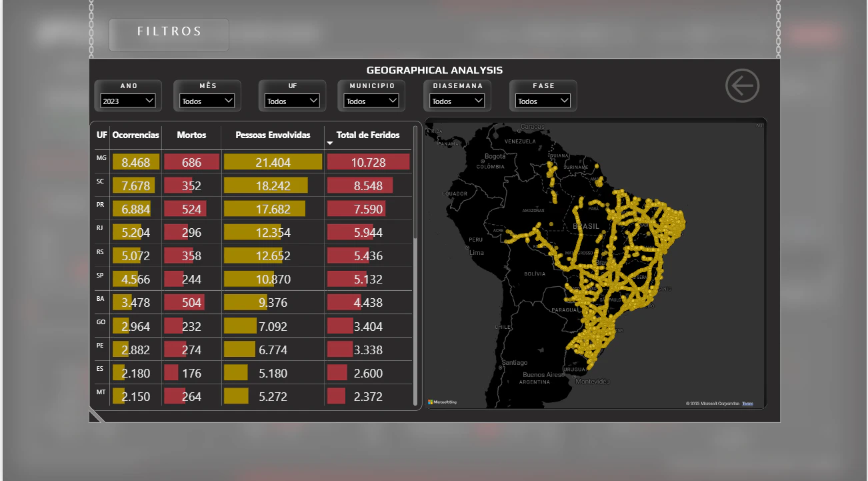Select the SP row label
The height and width of the screenshot is (481, 868).
[x=100, y=275]
